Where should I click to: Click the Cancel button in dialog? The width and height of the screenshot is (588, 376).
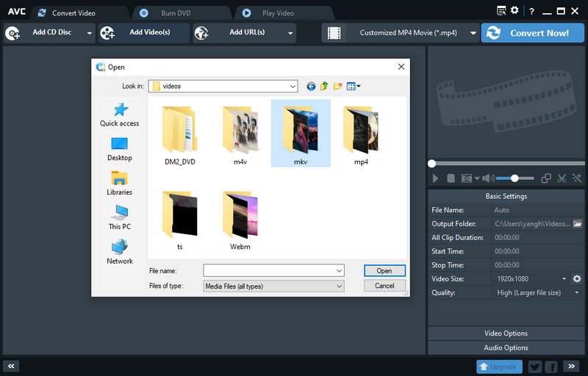[384, 286]
